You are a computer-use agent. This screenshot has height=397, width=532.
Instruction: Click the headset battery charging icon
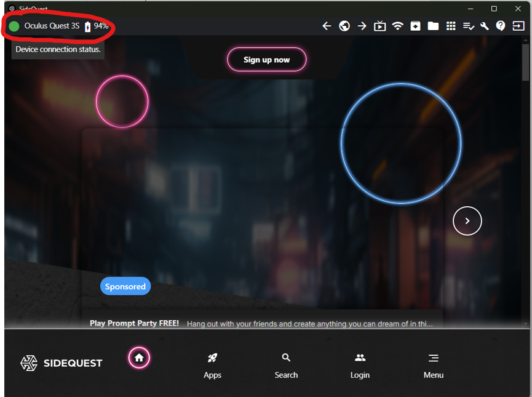pos(87,26)
